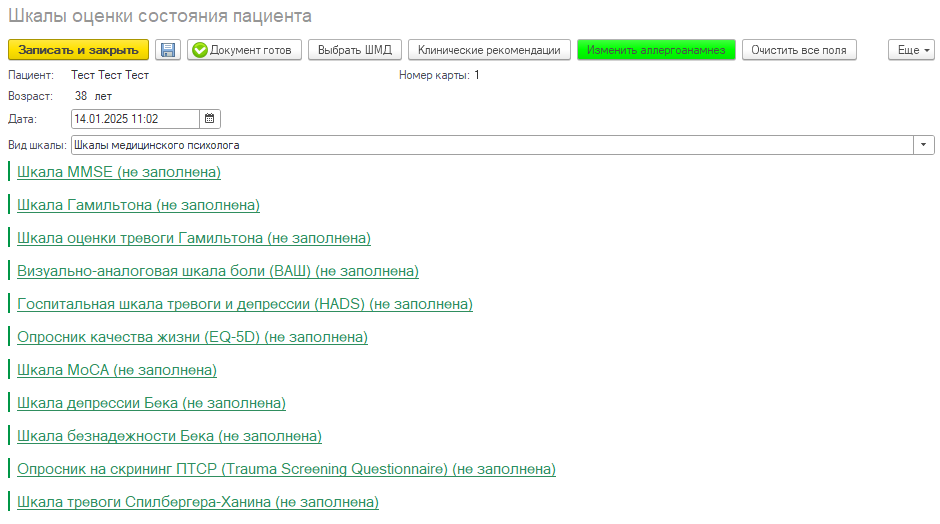The height and width of the screenshot is (524, 940).
Task: Open Шкала Гамильтона link
Action: pyautogui.click(x=138, y=206)
